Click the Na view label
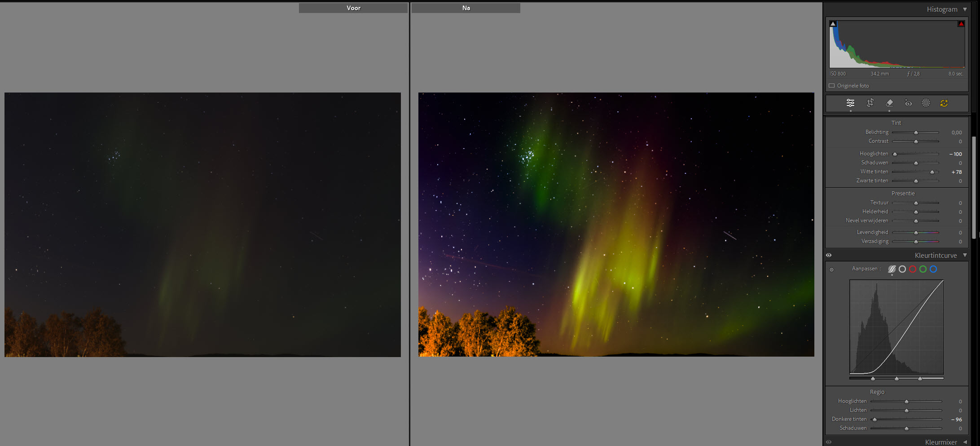The width and height of the screenshot is (980, 446). [x=466, y=8]
